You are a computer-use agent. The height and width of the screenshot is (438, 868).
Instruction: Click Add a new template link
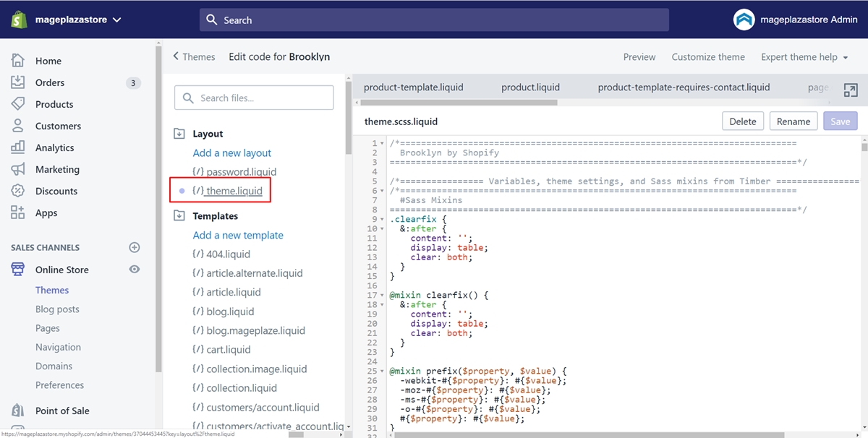[238, 235]
